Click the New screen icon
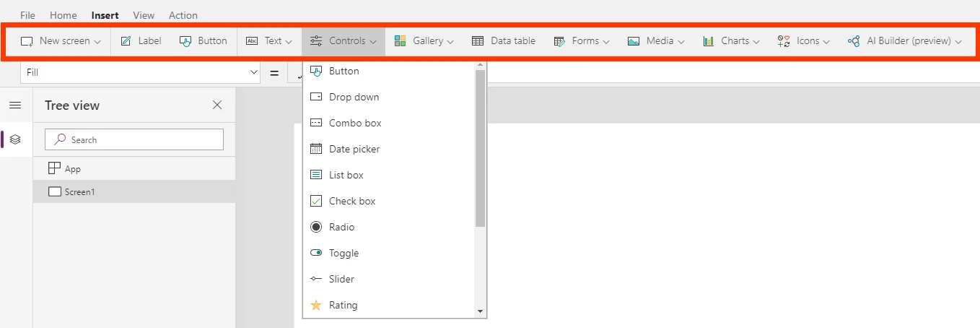The height and width of the screenshot is (328, 980). tap(27, 41)
